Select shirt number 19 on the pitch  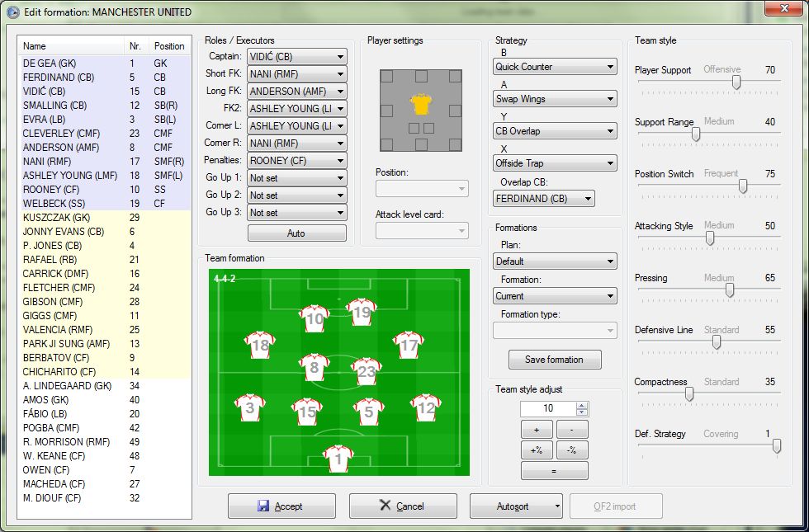(x=361, y=313)
